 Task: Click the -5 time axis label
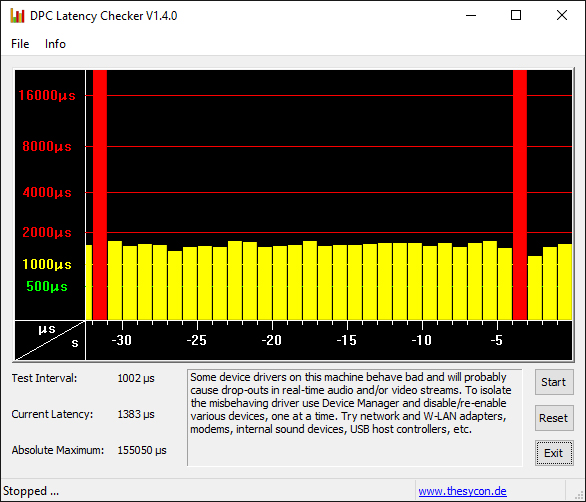(x=497, y=340)
